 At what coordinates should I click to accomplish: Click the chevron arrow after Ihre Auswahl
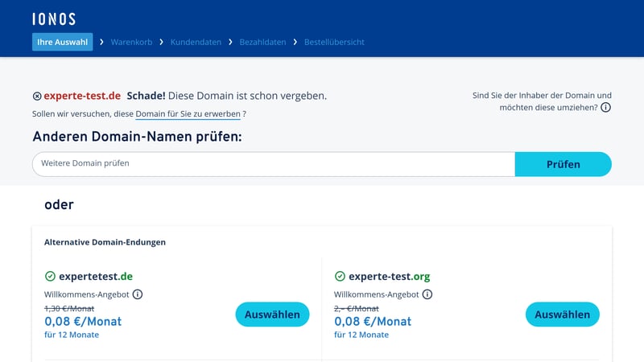tap(101, 42)
